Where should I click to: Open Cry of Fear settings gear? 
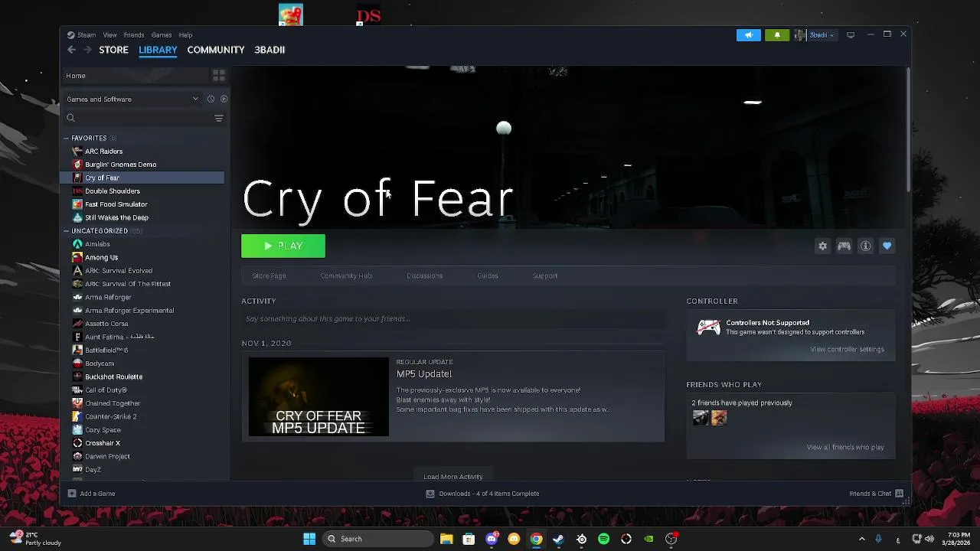pos(822,246)
